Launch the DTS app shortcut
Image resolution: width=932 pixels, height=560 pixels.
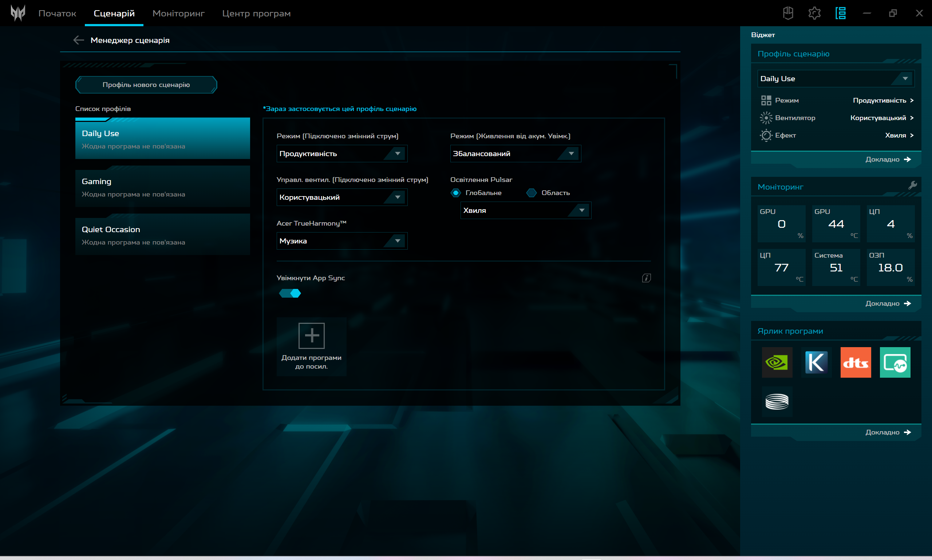pos(856,362)
